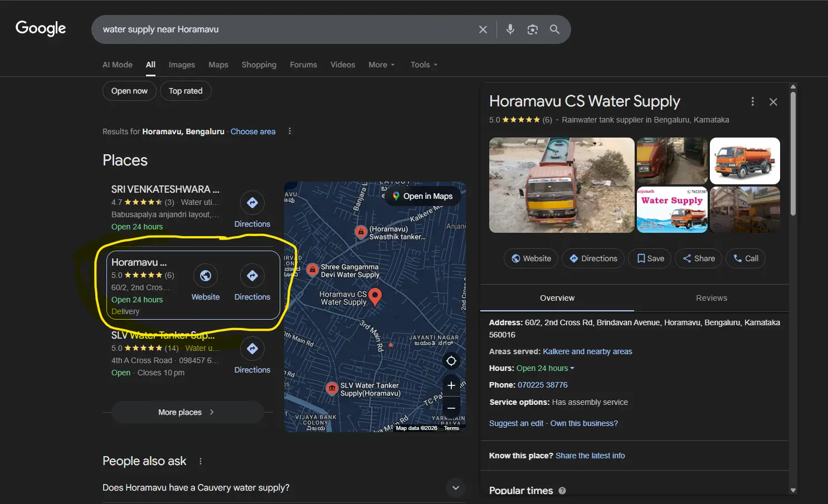Open in Maps button on map
The image size is (828, 504).
(x=422, y=196)
